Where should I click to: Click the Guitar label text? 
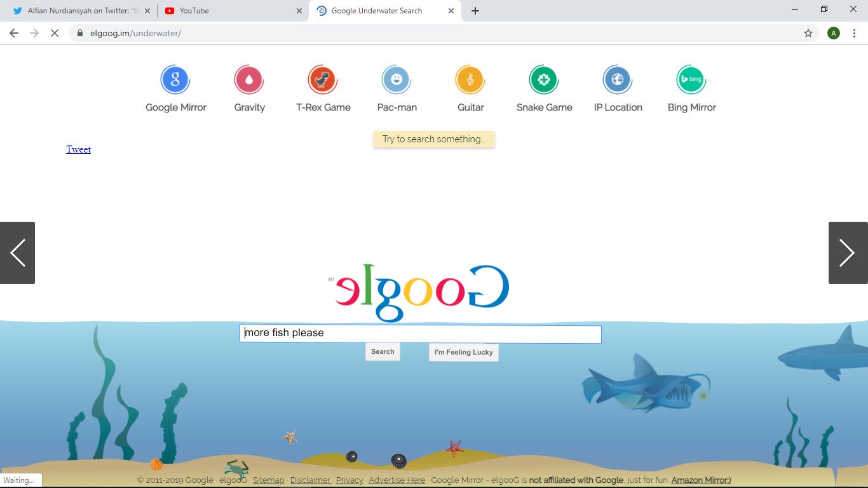471,107
